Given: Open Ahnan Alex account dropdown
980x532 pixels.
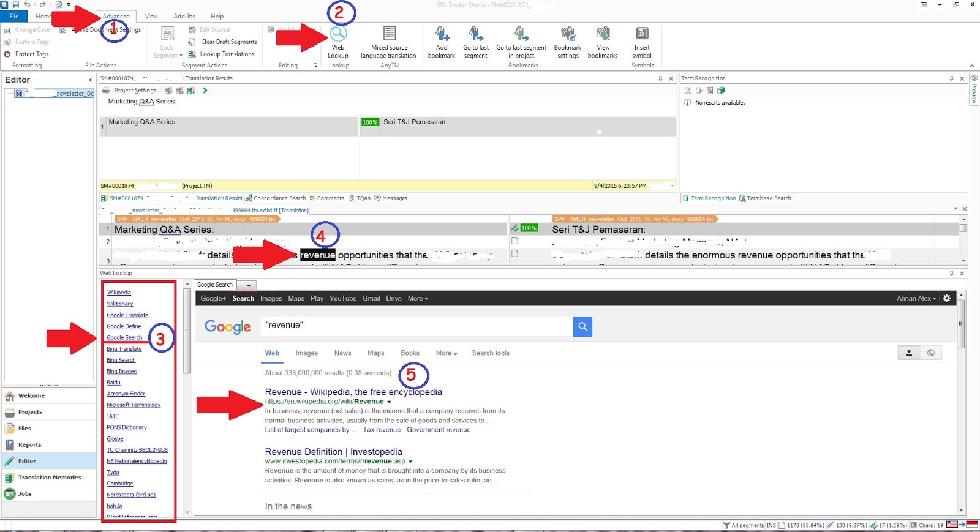Looking at the screenshot, I should (x=916, y=299).
